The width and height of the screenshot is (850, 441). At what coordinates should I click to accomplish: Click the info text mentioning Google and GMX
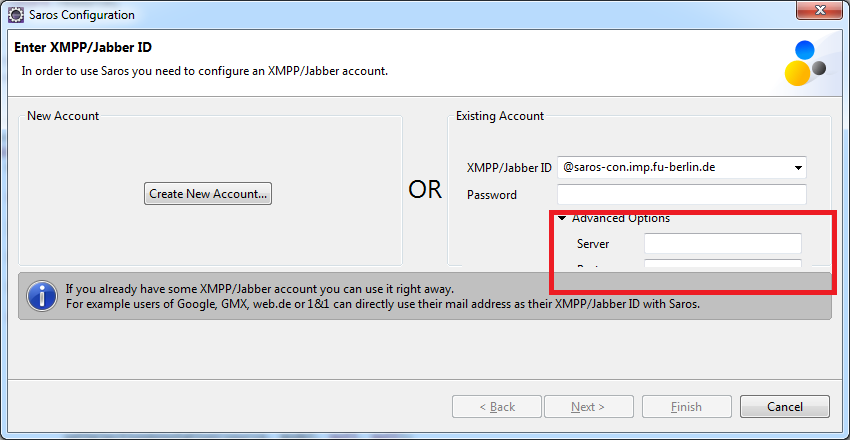(382, 303)
